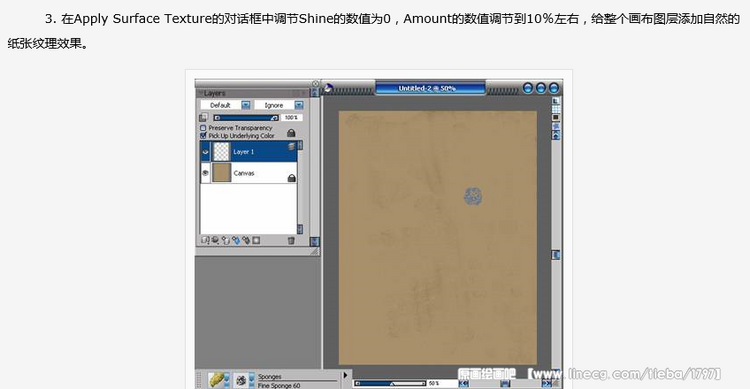
Task: Click the delete layer trash icon
Action: [x=291, y=241]
